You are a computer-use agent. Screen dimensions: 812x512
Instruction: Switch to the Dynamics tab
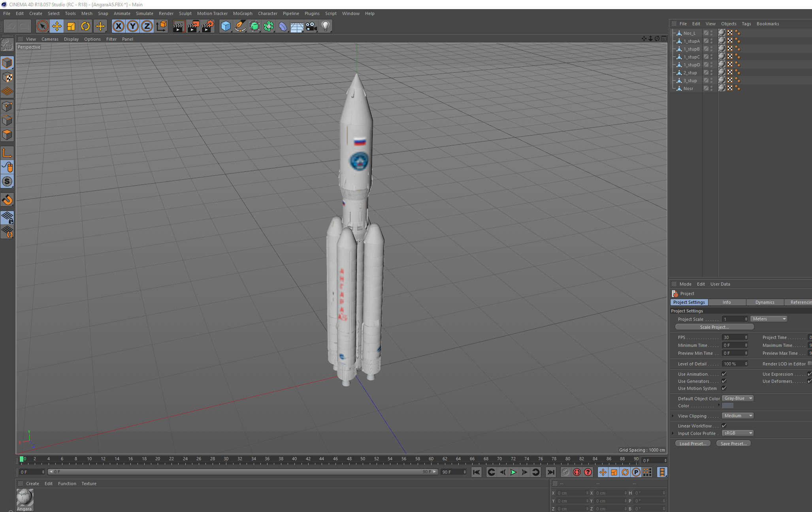765,302
